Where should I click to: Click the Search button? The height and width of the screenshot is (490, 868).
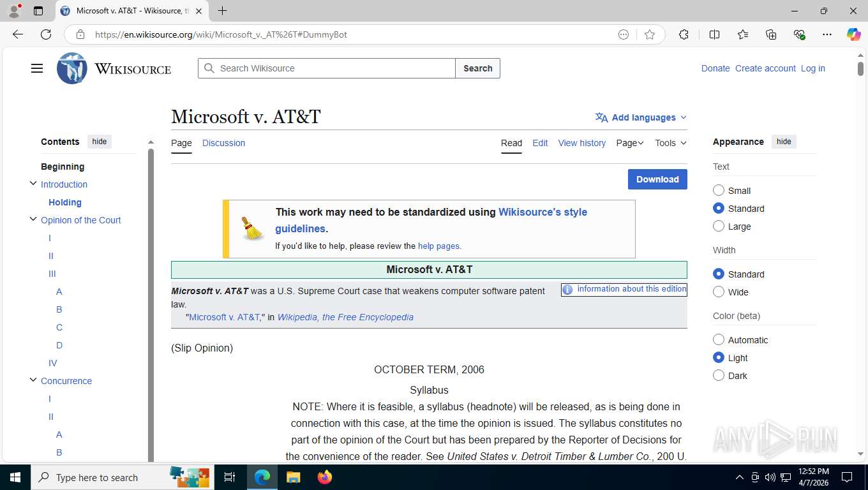coord(477,68)
